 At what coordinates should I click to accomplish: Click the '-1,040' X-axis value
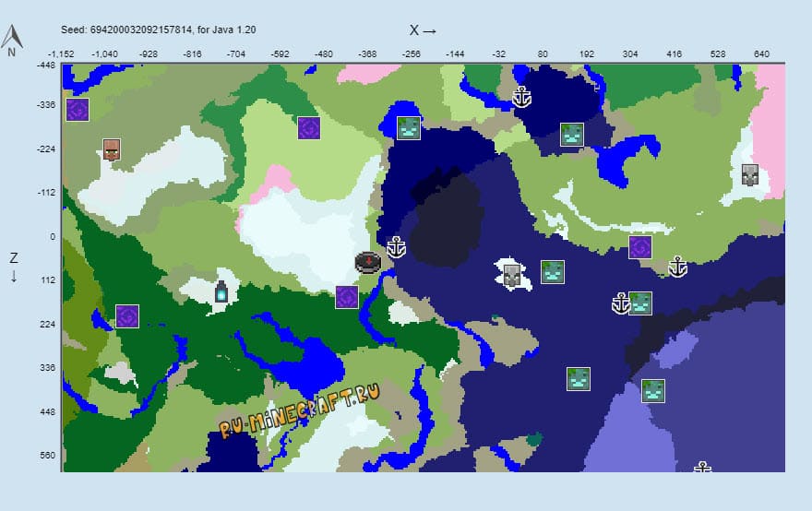[104, 53]
